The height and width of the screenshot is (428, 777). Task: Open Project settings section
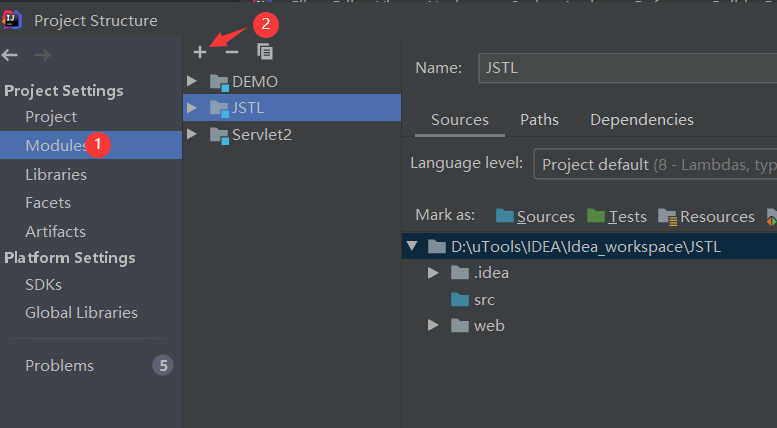point(51,117)
